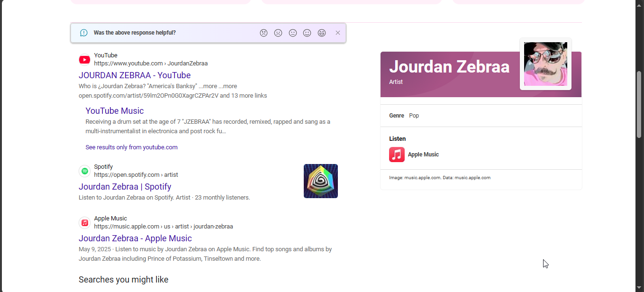The height and width of the screenshot is (292, 644).
Task: Click 'Was the above response helpful?' text
Action: [x=135, y=33]
